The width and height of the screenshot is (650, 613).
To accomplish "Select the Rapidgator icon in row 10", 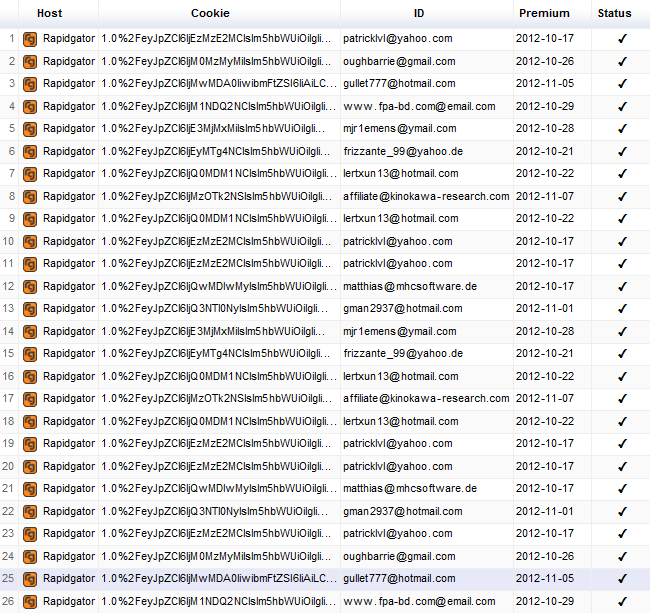I will point(30,242).
